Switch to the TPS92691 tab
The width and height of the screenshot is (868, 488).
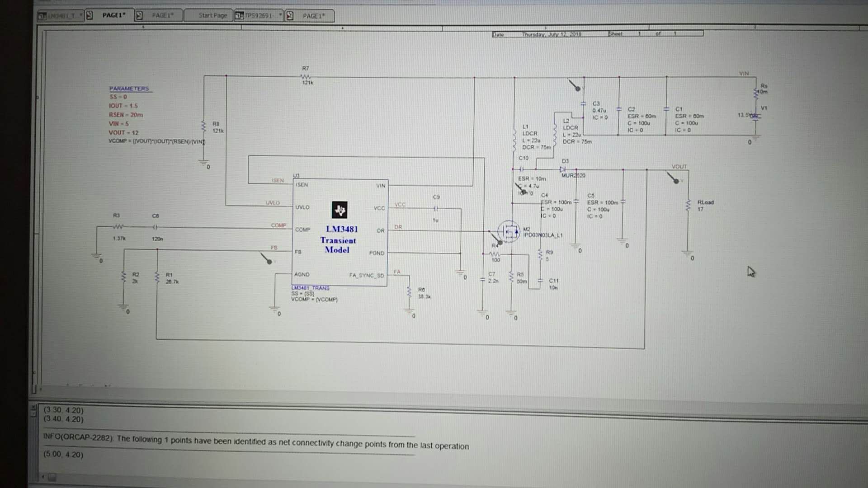259,16
